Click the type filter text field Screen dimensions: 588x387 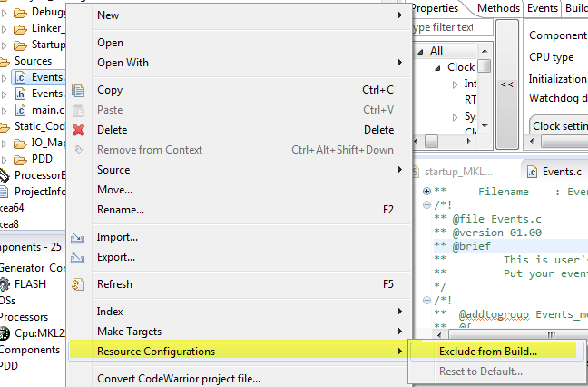[x=453, y=27]
